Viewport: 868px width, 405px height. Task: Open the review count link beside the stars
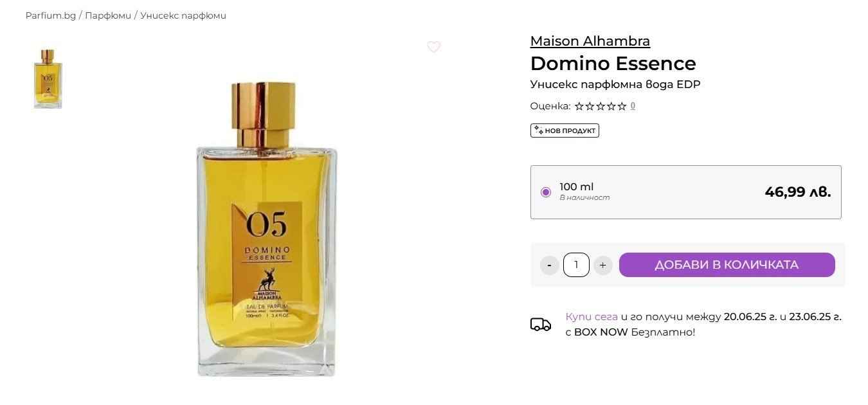pyautogui.click(x=633, y=106)
